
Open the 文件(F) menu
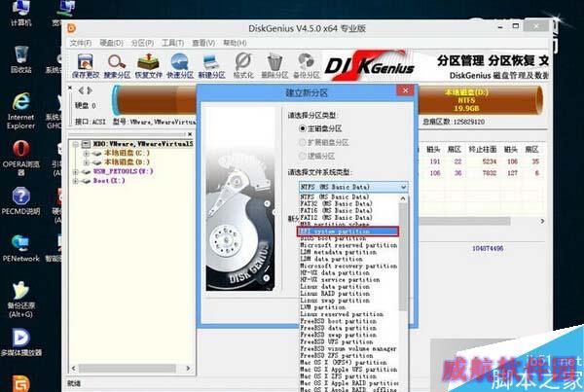(x=81, y=43)
